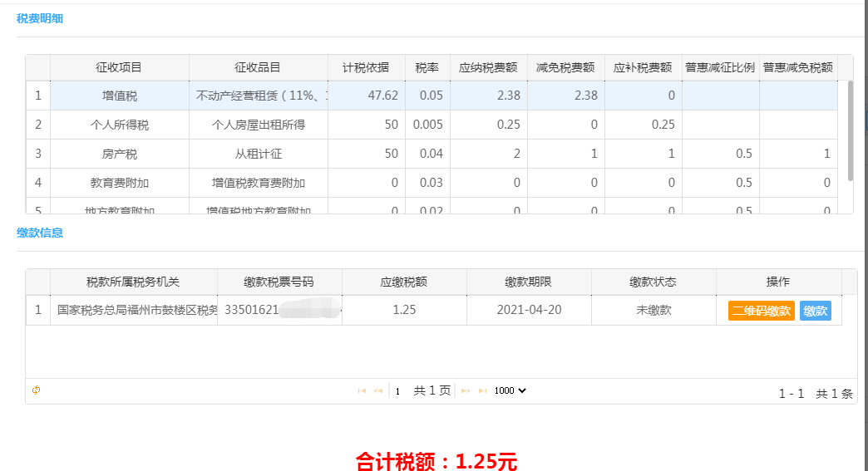The image size is (868, 471).
Task: Click the refresh icon in pager bar
Action: [36, 390]
